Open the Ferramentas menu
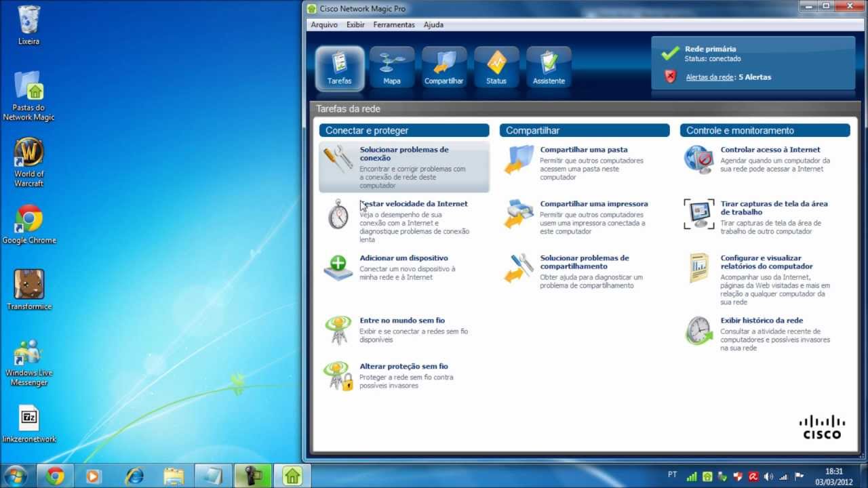 [394, 25]
